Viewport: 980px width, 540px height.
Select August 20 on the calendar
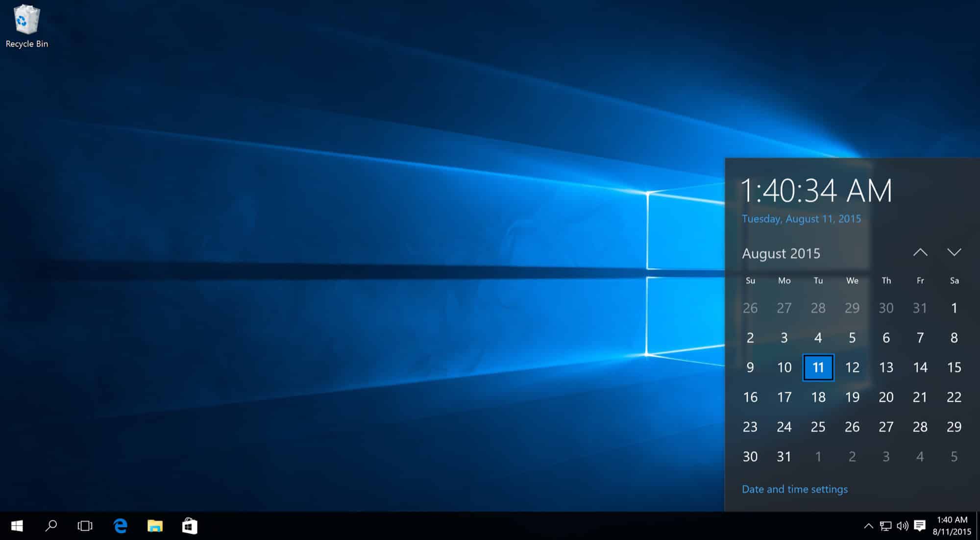(x=885, y=397)
